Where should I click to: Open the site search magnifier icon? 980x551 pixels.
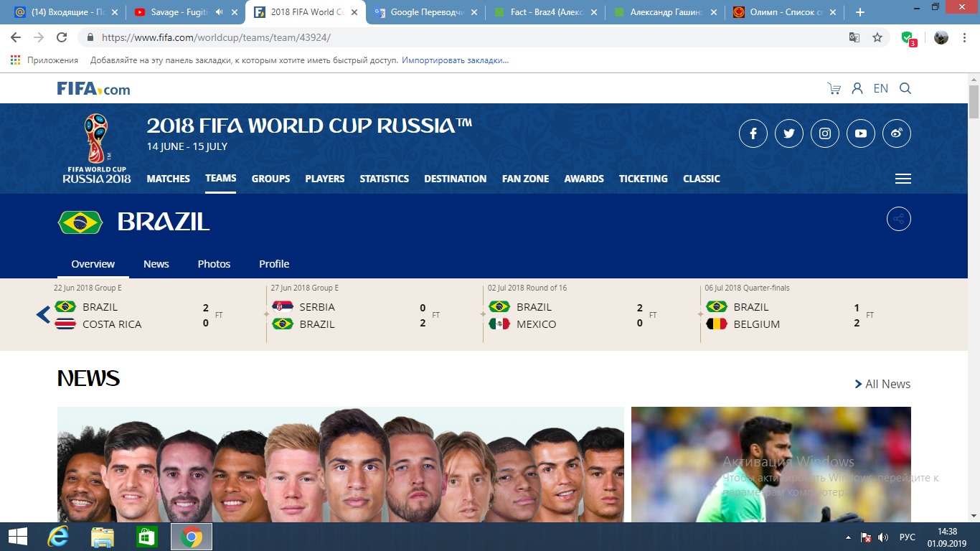click(905, 88)
